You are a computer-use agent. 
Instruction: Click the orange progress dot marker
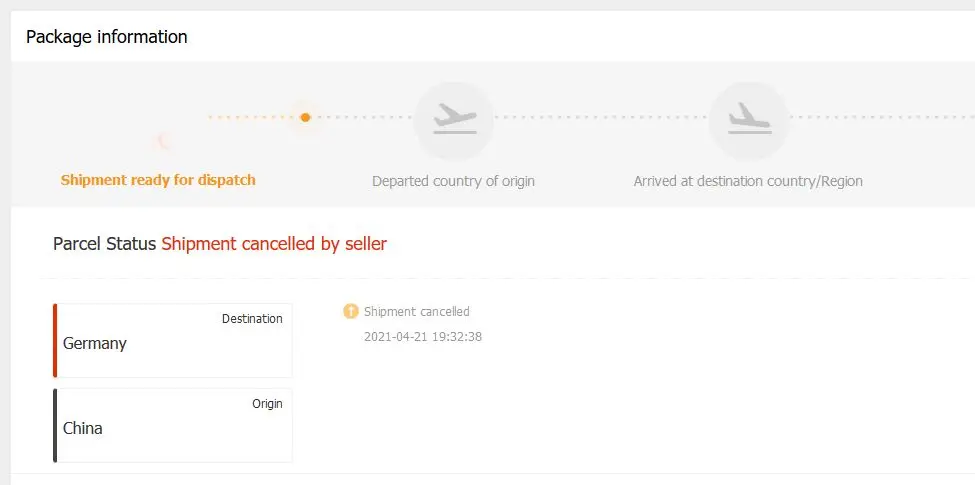tap(305, 117)
